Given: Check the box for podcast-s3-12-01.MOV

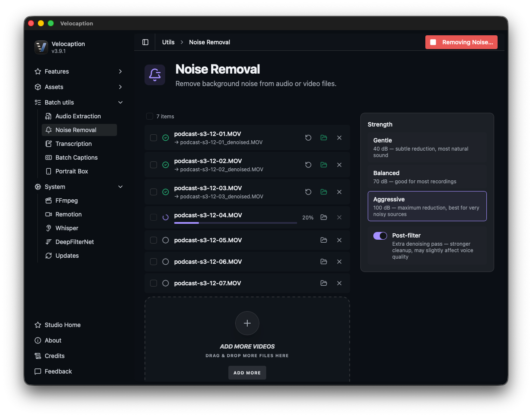Looking at the screenshot, I should coord(154,138).
